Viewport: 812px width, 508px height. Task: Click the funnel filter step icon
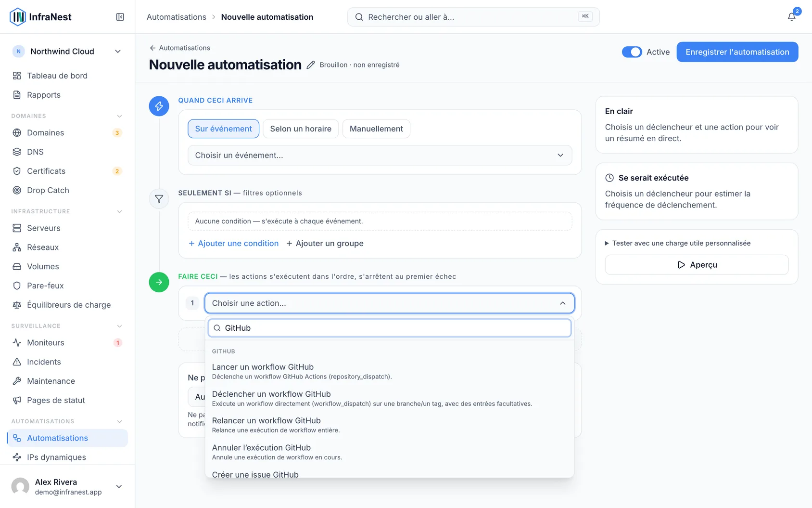(x=159, y=199)
